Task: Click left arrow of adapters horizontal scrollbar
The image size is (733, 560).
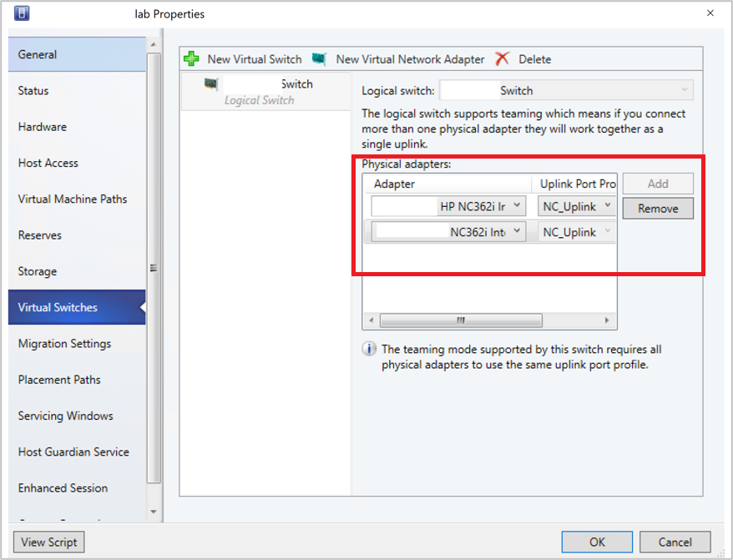Action: point(372,320)
